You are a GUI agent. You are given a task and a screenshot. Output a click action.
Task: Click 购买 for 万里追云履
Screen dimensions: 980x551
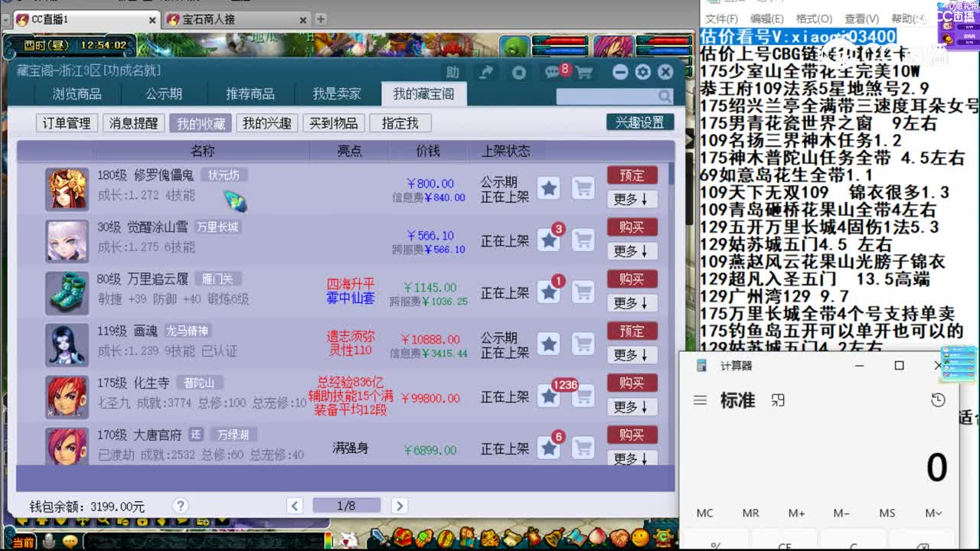[x=632, y=279]
